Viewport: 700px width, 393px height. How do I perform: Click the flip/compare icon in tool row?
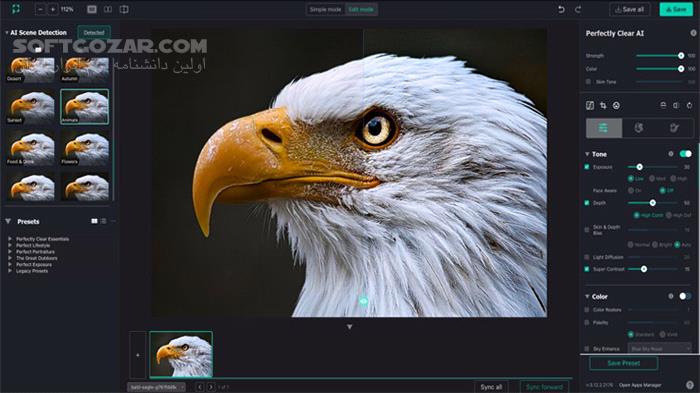pos(676,105)
